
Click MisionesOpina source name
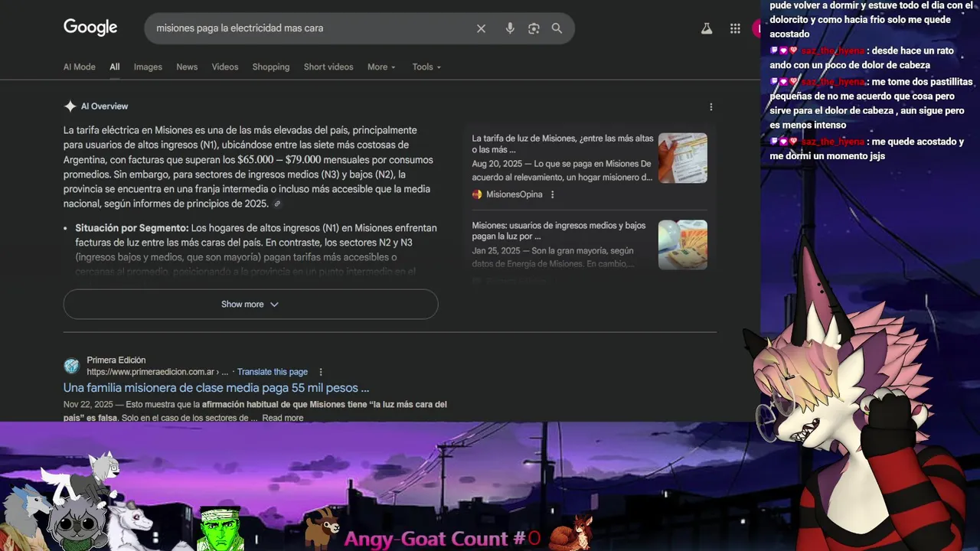coord(514,194)
